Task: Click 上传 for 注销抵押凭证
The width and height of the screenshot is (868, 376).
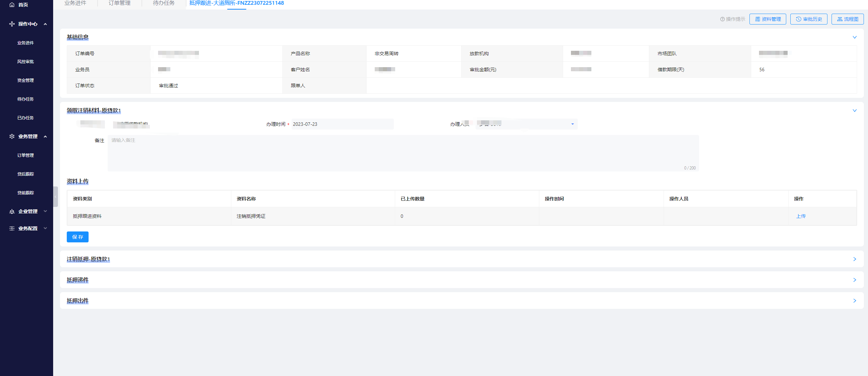Action: pyautogui.click(x=801, y=216)
